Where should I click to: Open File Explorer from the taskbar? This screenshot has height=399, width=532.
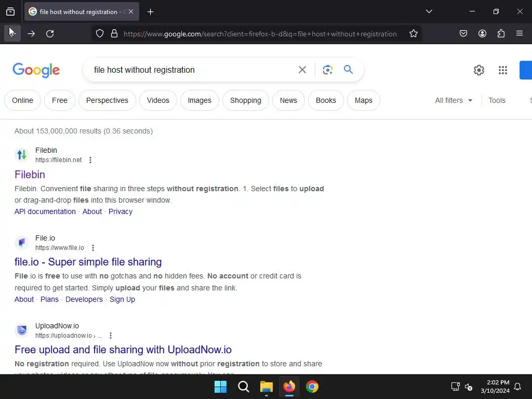[267, 387]
